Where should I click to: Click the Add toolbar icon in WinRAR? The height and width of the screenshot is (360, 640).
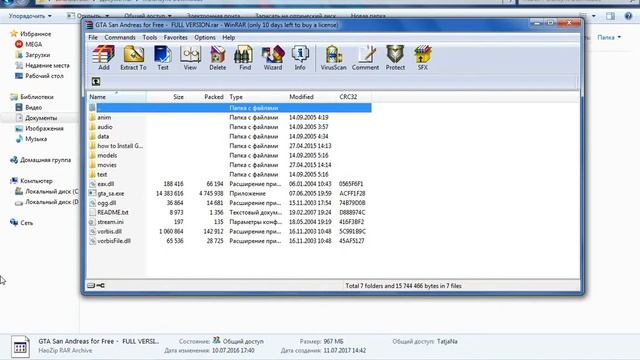click(103, 58)
